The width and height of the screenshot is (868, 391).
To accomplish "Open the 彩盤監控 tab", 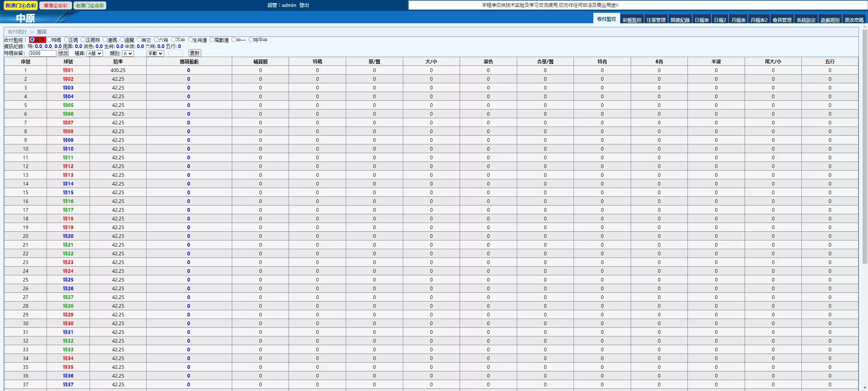I will coord(632,20).
